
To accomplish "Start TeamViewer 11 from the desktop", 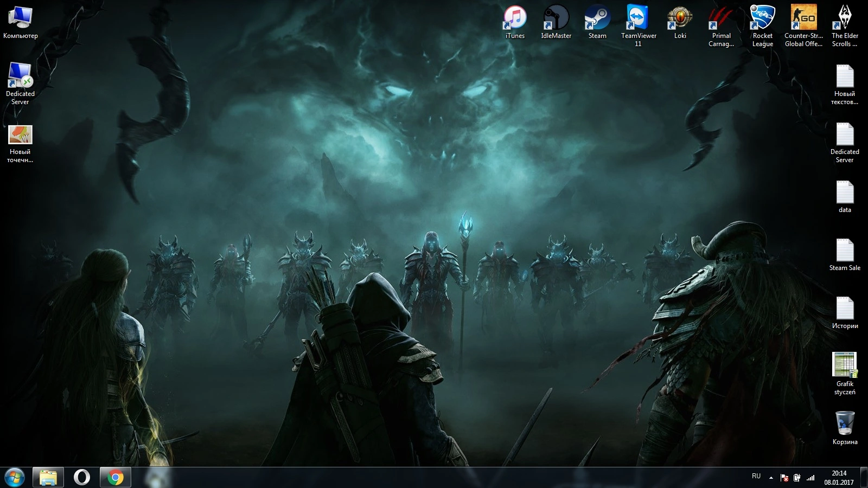I will point(639,26).
